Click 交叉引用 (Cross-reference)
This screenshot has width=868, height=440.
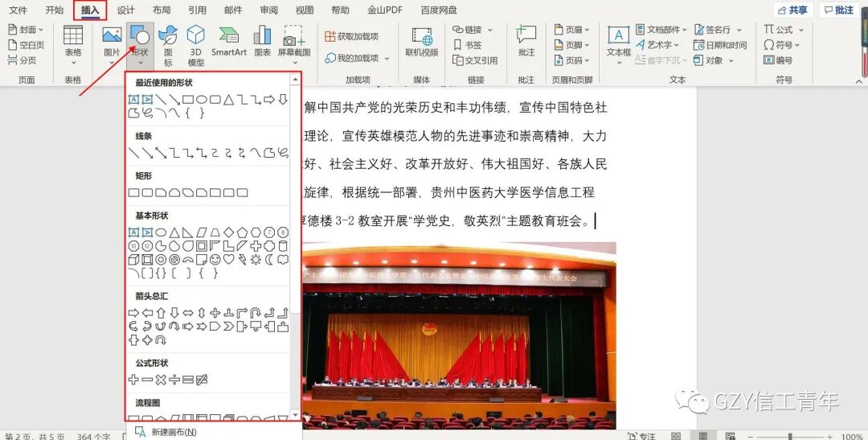pos(475,60)
